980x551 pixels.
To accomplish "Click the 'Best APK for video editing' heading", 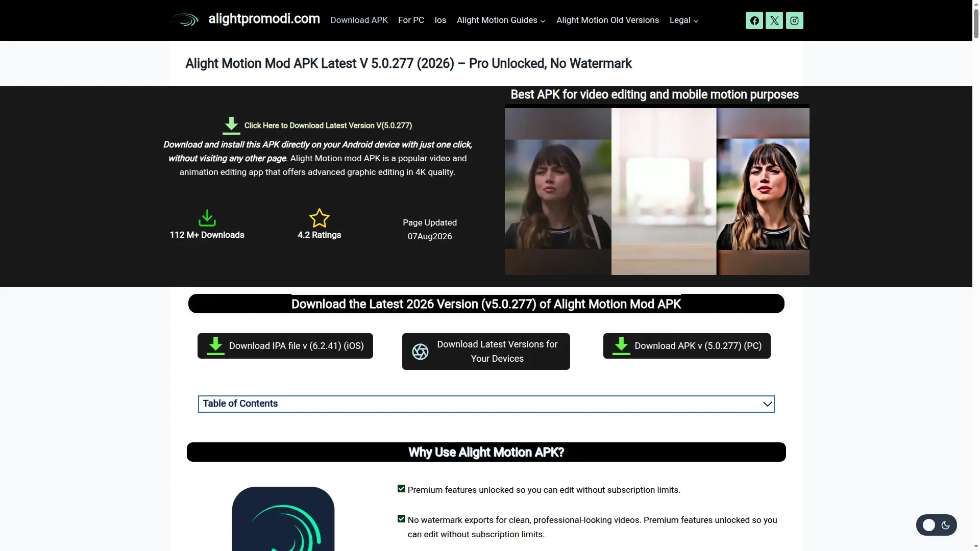I will (x=654, y=95).
